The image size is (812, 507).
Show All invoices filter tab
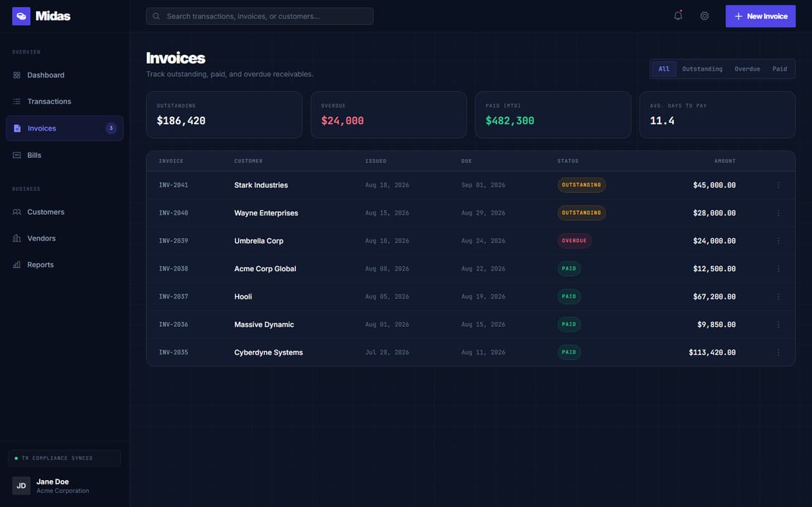(x=664, y=69)
